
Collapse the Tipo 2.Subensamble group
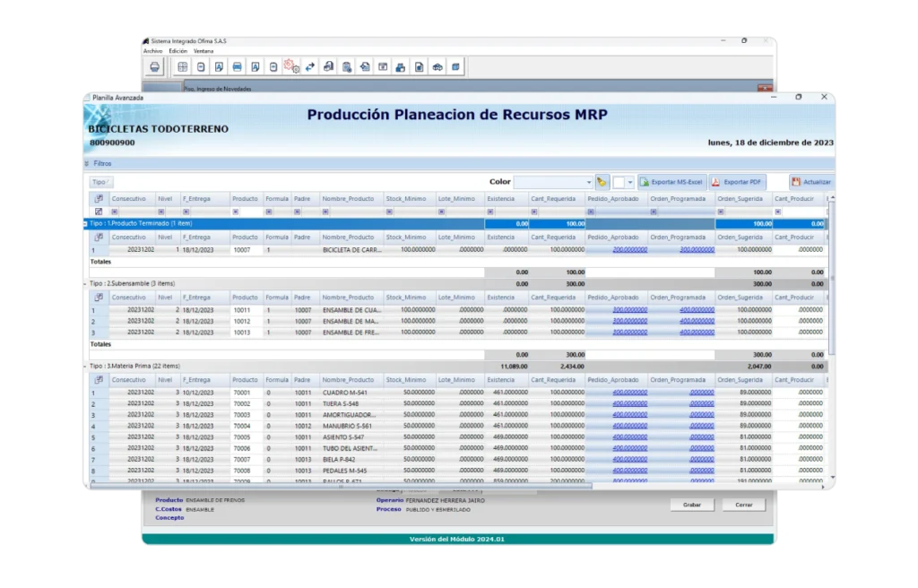(85, 284)
